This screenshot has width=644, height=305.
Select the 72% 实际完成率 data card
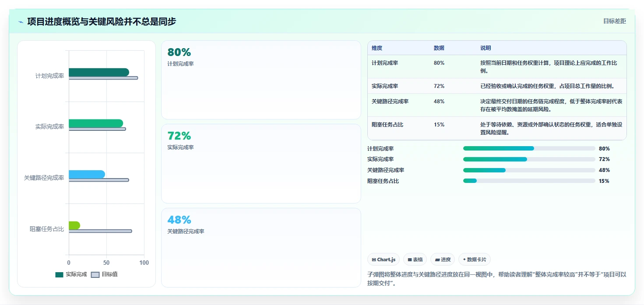[x=261, y=164]
